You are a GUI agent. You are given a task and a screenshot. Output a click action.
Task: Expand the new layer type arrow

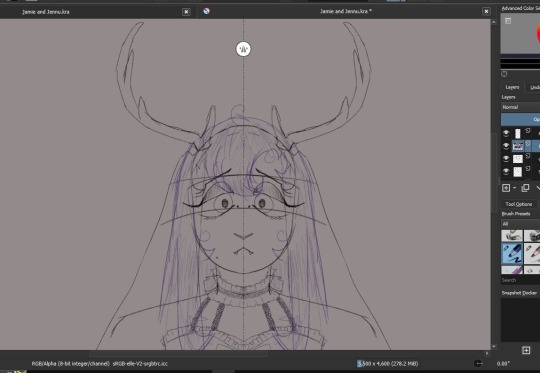pyautogui.click(x=515, y=188)
